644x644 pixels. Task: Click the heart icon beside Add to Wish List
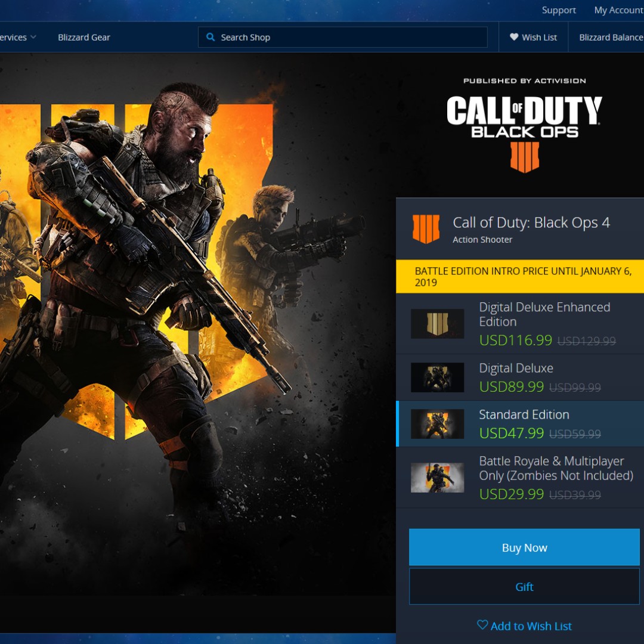coord(482,625)
